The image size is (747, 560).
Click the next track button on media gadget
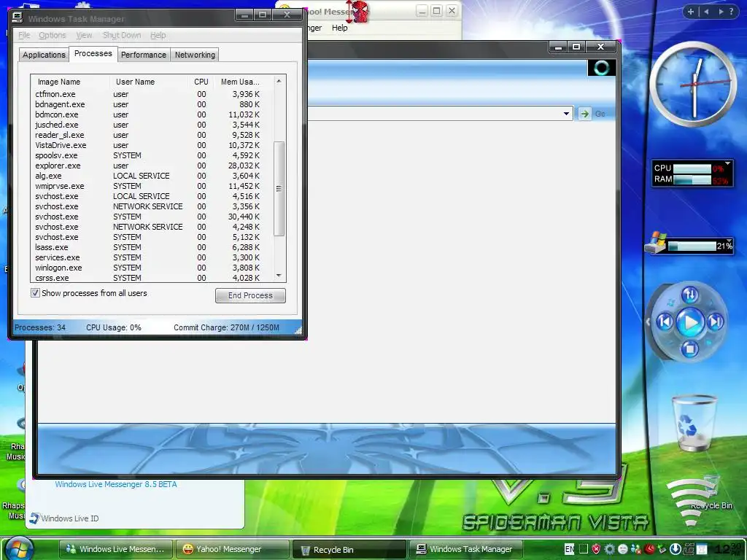click(715, 322)
